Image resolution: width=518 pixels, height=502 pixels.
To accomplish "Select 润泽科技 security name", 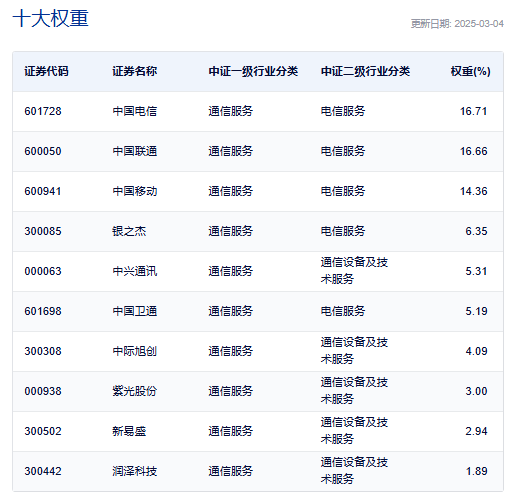I will coord(135,471).
